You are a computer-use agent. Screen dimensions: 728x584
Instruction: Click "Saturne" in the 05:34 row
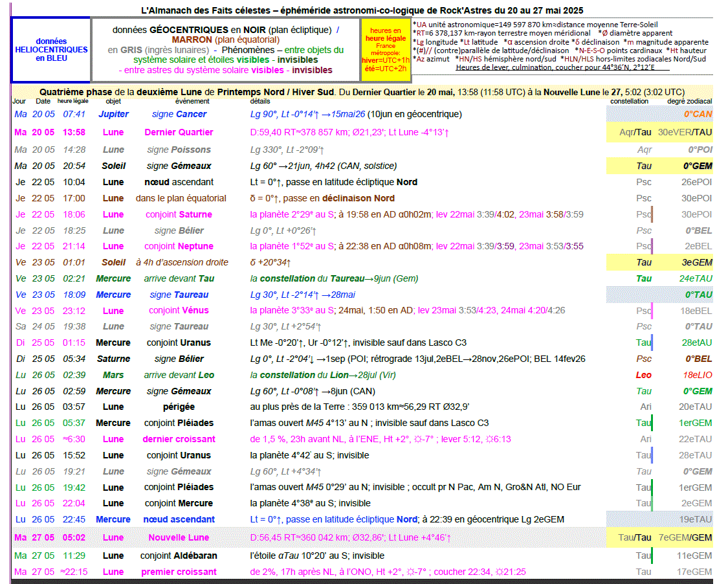[x=113, y=359]
